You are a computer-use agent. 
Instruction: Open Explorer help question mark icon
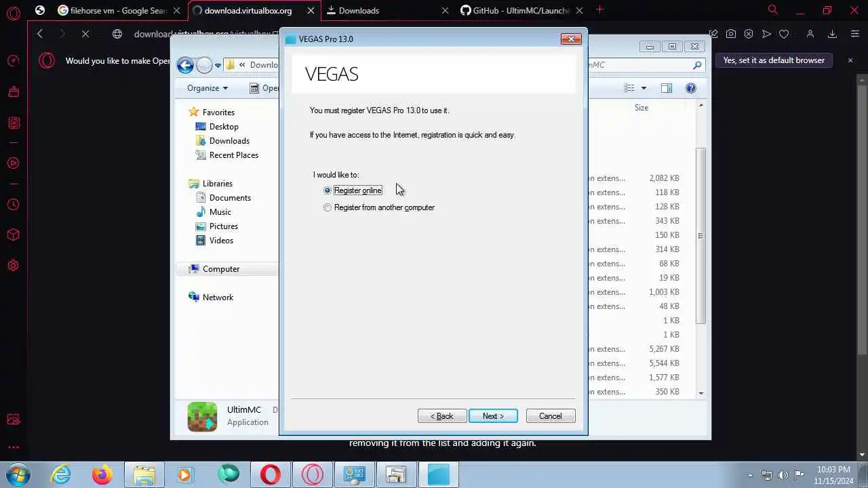click(x=691, y=88)
